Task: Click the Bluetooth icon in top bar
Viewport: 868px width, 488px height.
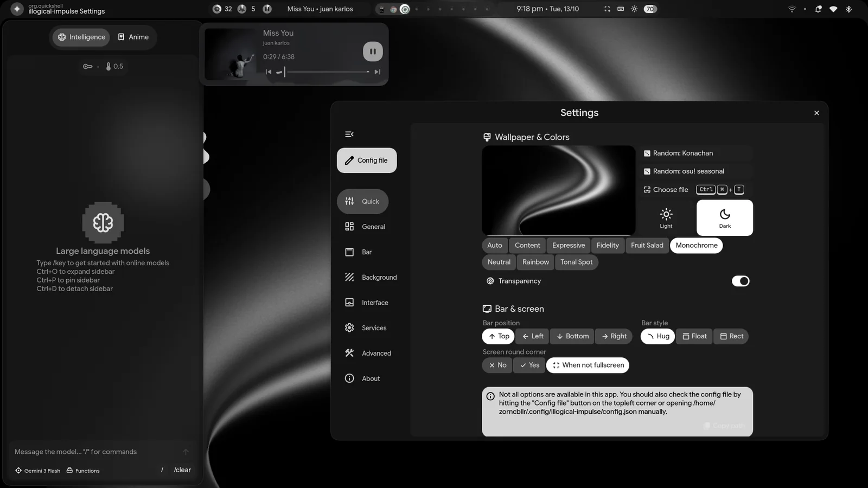Action: [x=848, y=9]
